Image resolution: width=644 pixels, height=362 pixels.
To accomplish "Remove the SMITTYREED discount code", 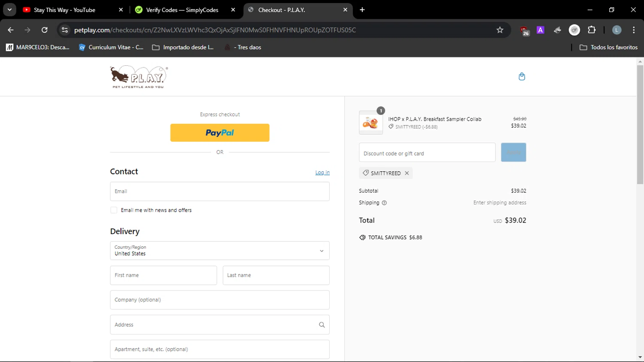I will 407,173.
